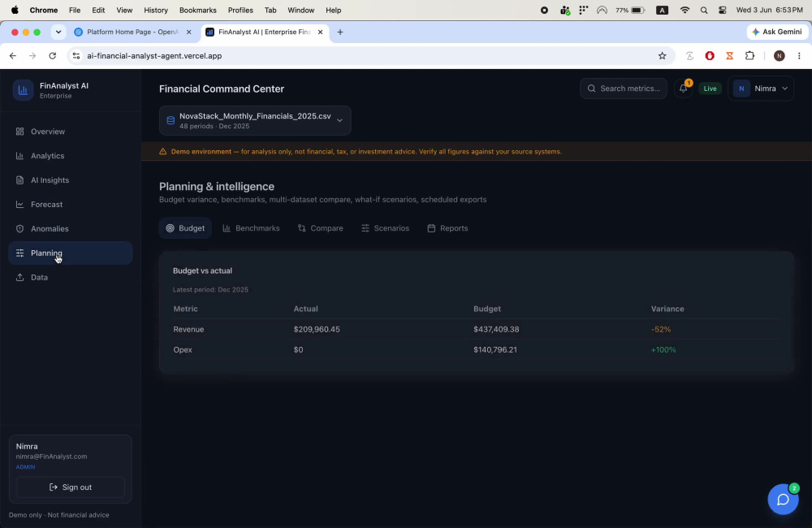Open the Data sidebar section
The height and width of the screenshot is (528, 812).
(x=71, y=277)
